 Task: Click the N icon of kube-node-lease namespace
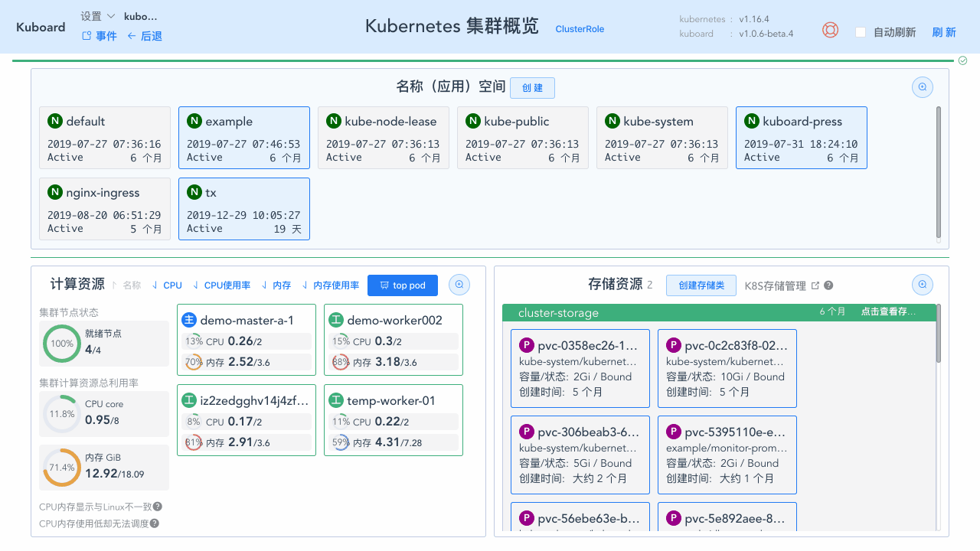[x=334, y=121]
